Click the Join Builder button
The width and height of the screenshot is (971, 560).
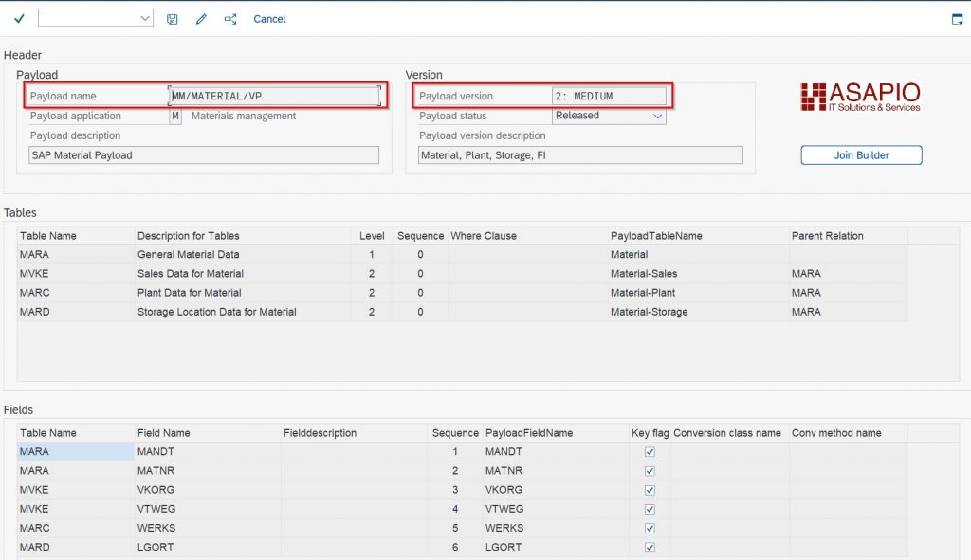[861, 155]
